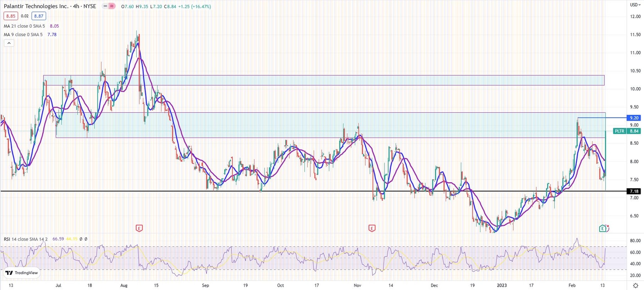The image size is (644, 290).
Task: Click the 0.02 spread value
Action: click(25, 16)
